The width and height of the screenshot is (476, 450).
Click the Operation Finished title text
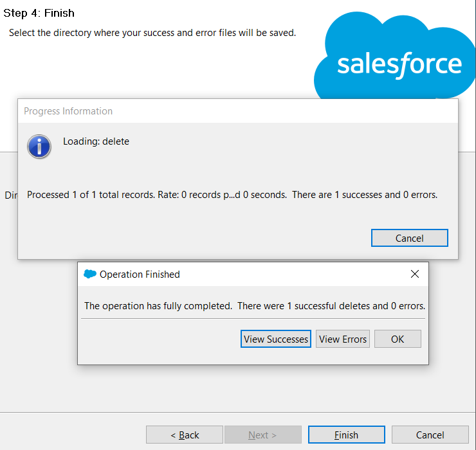pos(140,274)
